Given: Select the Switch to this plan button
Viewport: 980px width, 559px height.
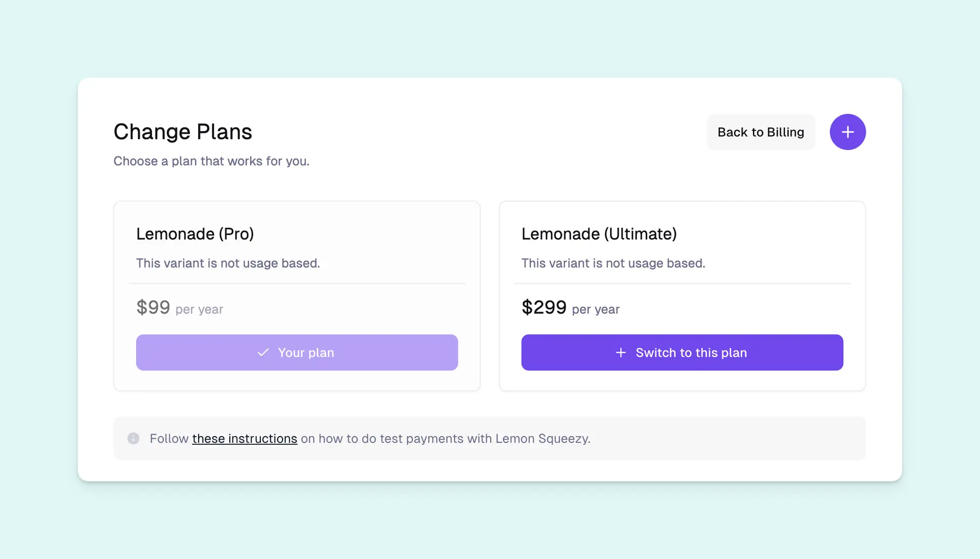Looking at the screenshot, I should pos(682,352).
